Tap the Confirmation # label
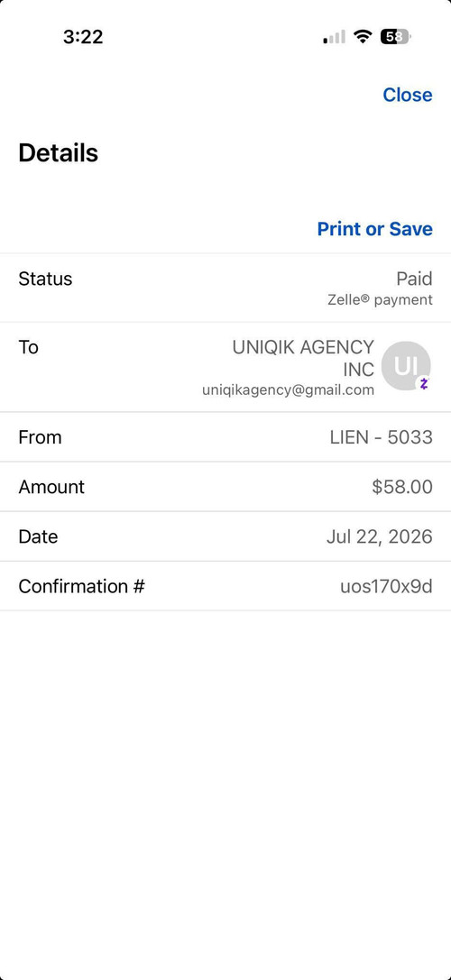Viewport: 451px width, 980px height. click(x=81, y=587)
